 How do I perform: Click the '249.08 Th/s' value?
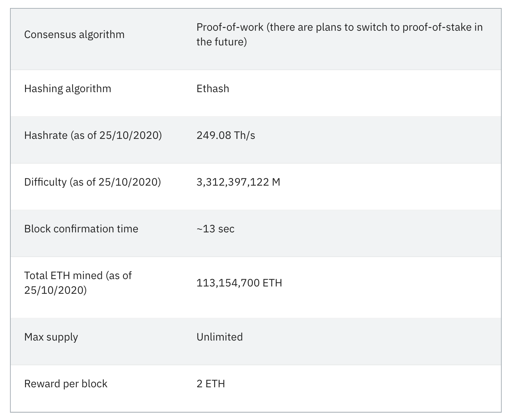(x=225, y=135)
